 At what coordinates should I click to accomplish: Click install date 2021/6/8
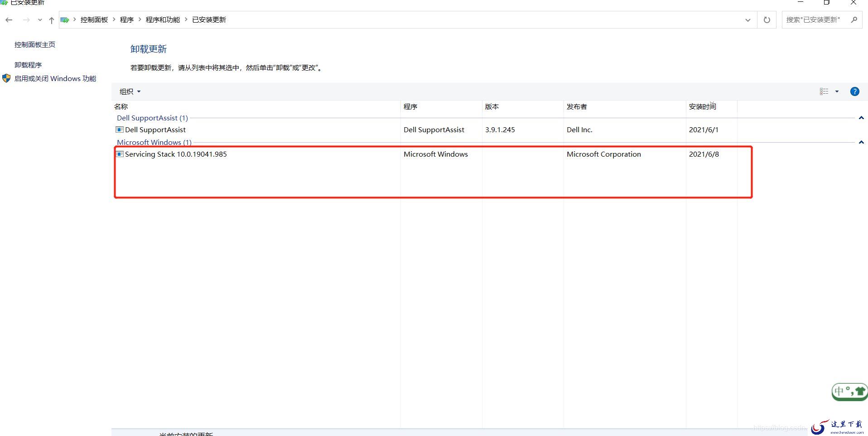tap(704, 154)
